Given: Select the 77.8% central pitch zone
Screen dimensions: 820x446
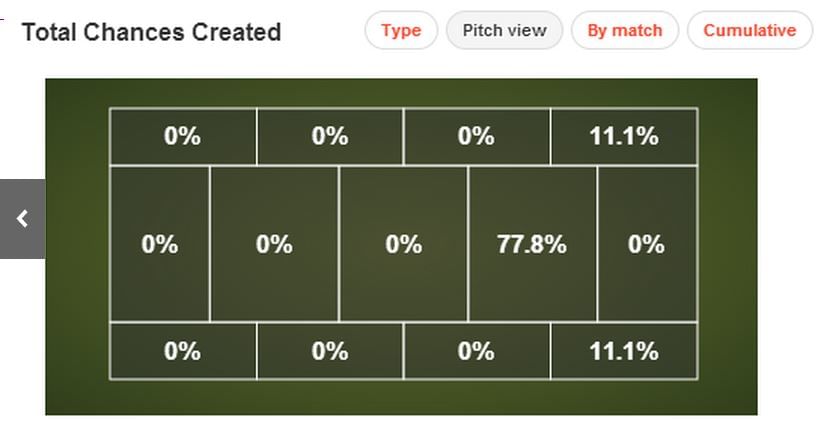Looking at the screenshot, I should pos(532,244).
